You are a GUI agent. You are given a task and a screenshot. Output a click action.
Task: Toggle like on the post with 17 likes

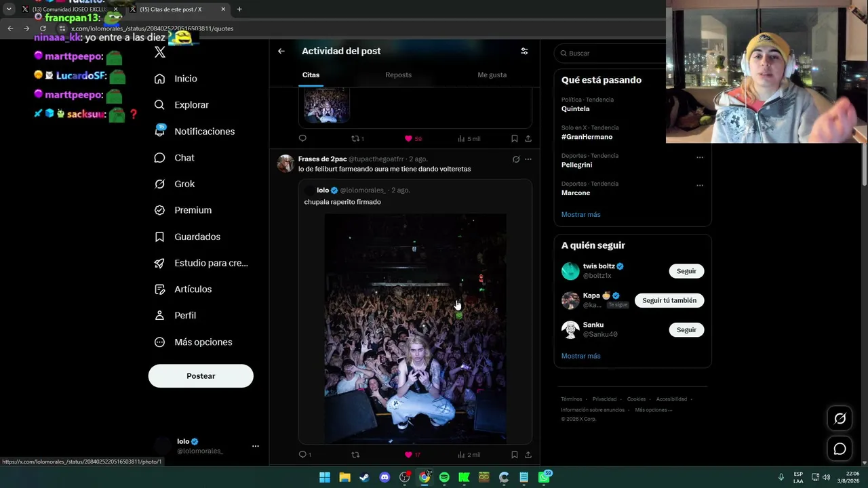(x=412, y=455)
